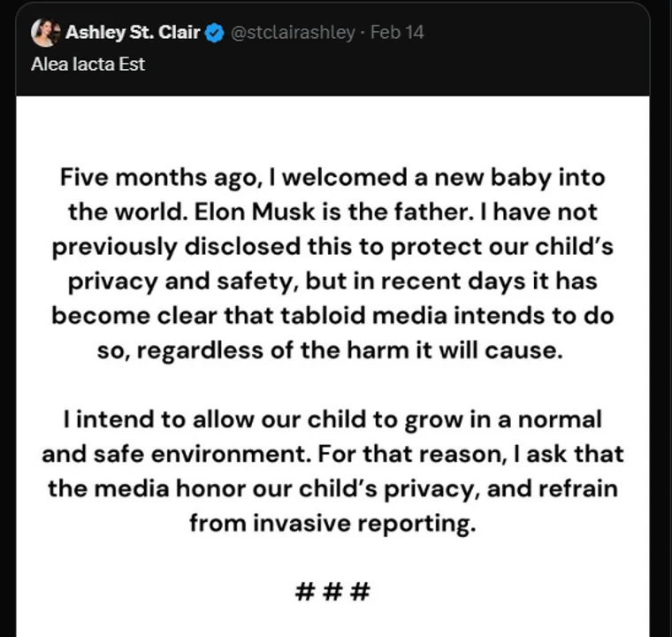Click the "###" mark ending the statement
The height and width of the screenshot is (637, 672).
[332, 589]
